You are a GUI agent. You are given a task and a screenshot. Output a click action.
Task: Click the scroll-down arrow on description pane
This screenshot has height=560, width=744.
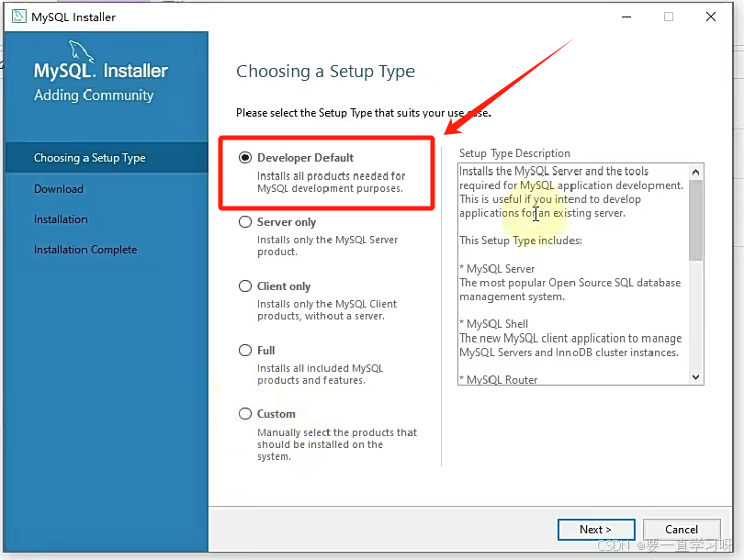(695, 376)
